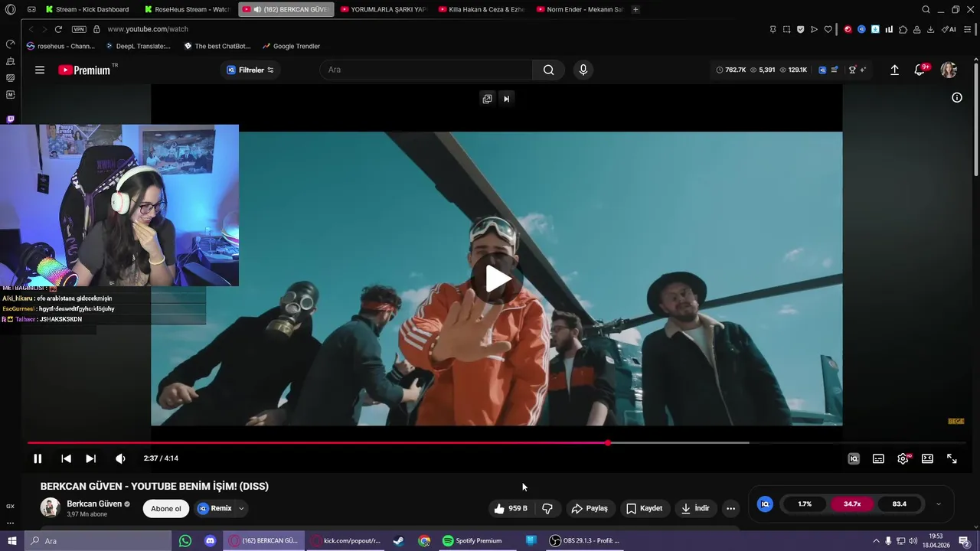Open the miniplayer popout icon above video

pos(487,99)
